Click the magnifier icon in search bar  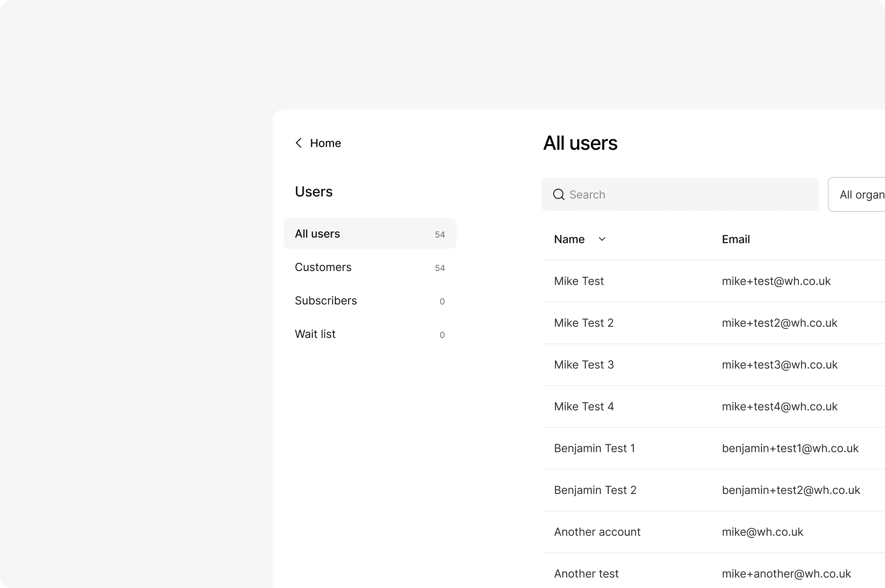tap(559, 195)
